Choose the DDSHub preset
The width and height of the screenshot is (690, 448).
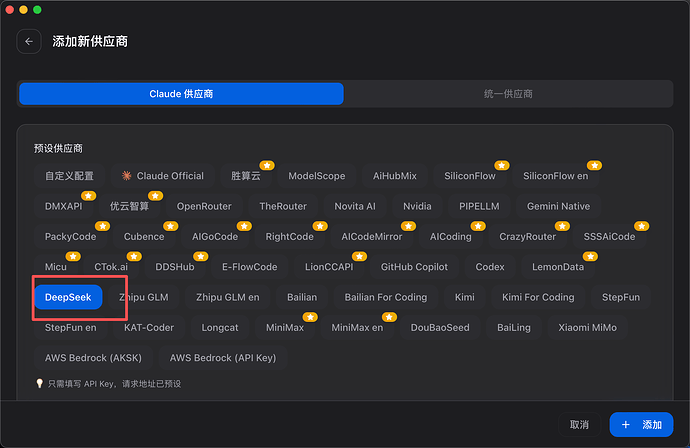point(175,267)
